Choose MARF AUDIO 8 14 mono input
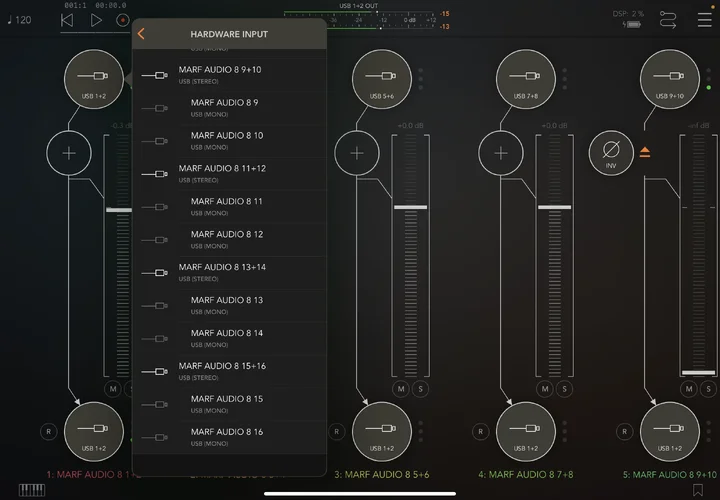 tap(229, 338)
